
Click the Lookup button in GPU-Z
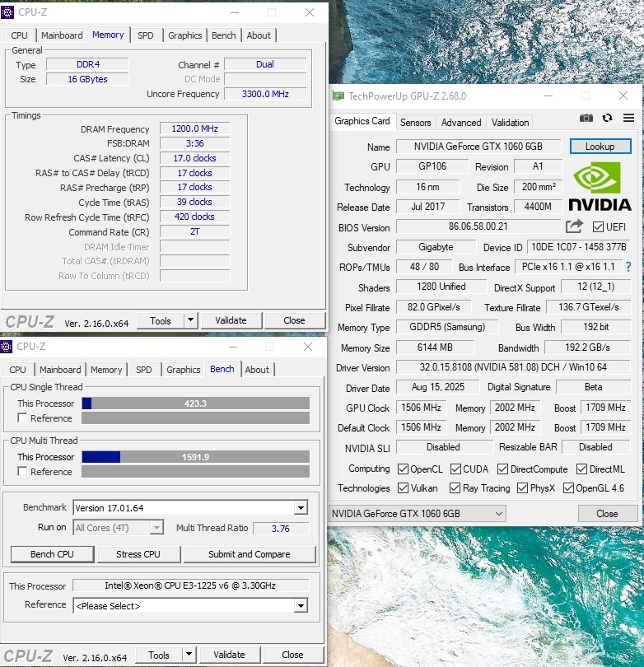[600, 147]
